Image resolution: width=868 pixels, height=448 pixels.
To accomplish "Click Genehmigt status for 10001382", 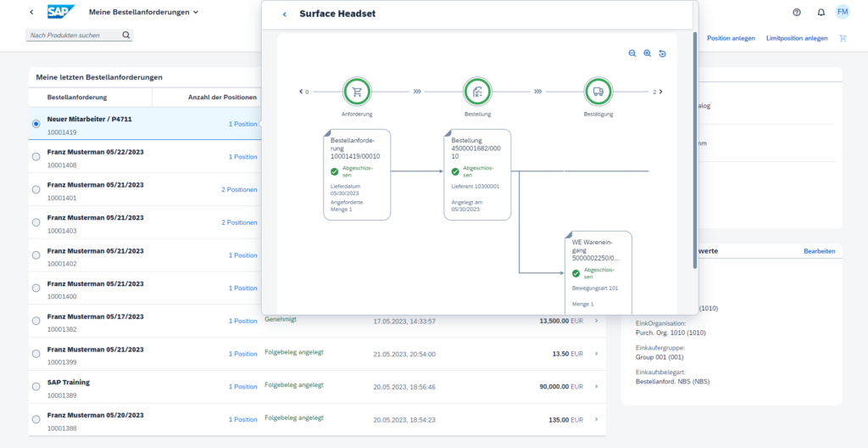I will pyautogui.click(x=280, y=320).
